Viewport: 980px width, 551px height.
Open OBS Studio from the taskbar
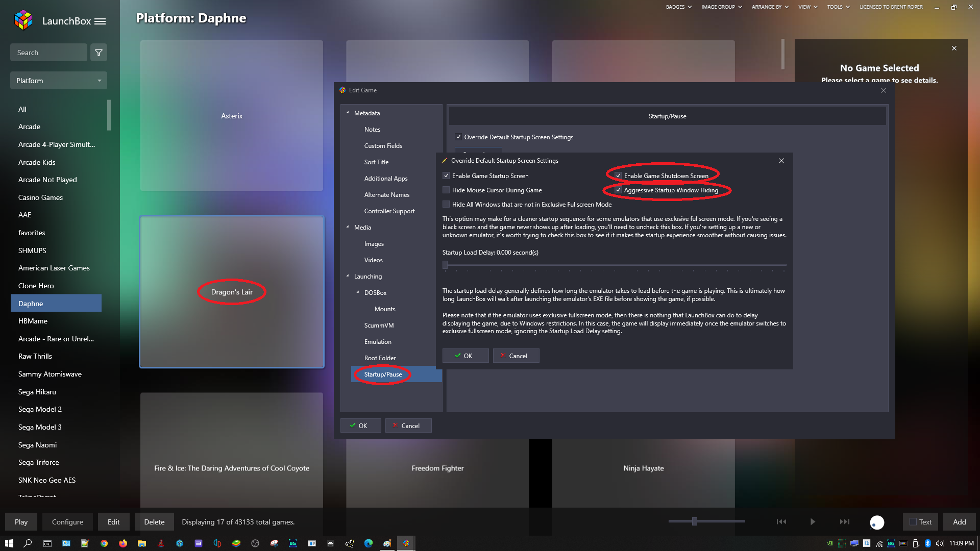click(255, 543)
